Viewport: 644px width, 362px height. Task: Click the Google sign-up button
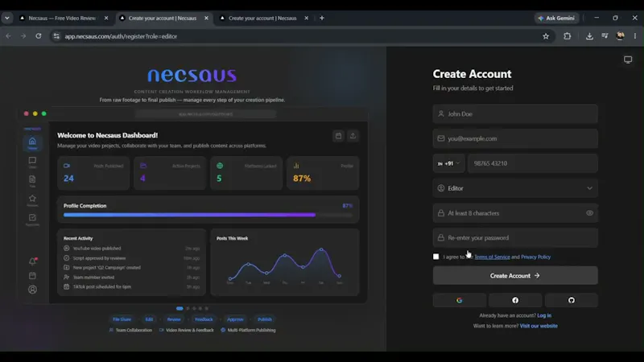[459, 300]
